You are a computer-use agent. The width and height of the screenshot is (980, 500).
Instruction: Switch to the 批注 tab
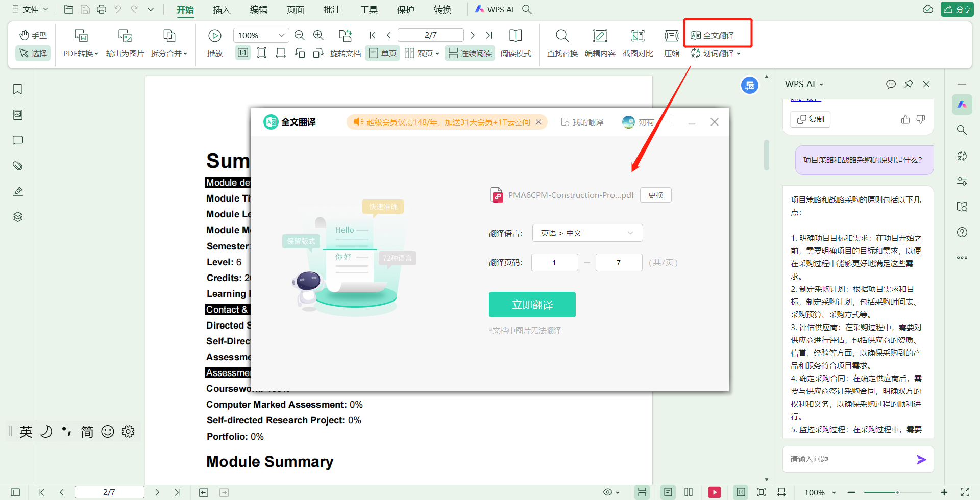[x=332, y=10]
